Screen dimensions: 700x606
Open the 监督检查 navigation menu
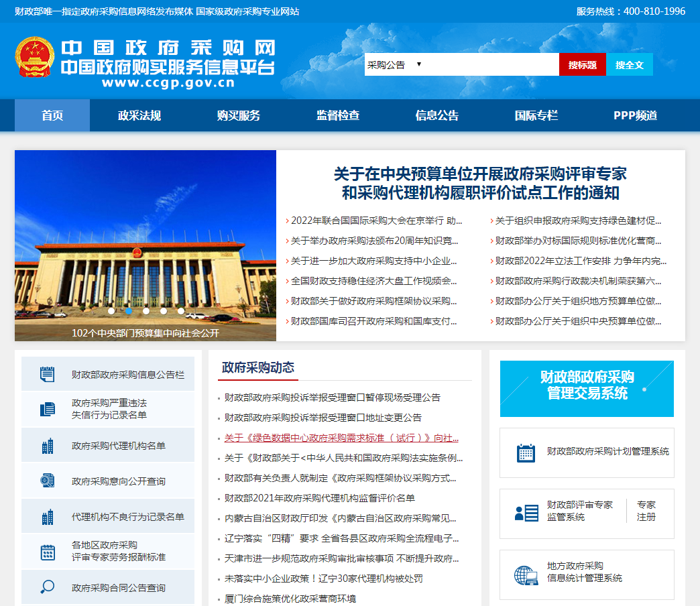pos(338,115)
